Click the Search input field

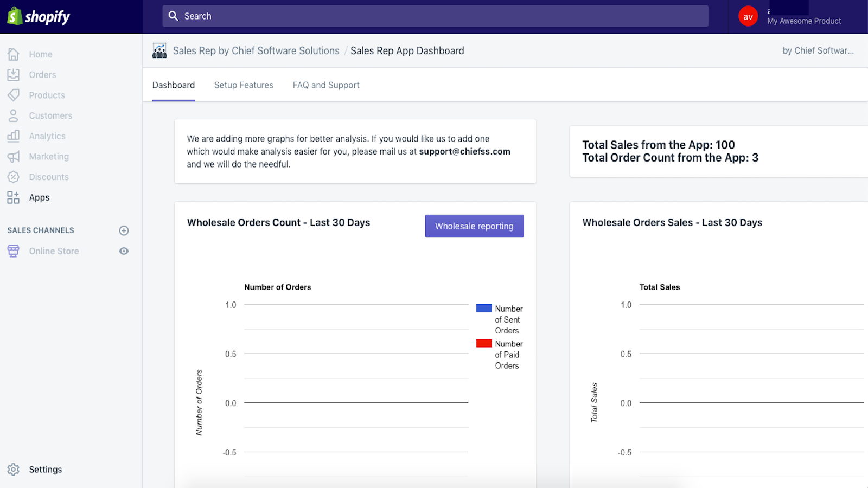(435, 16)
